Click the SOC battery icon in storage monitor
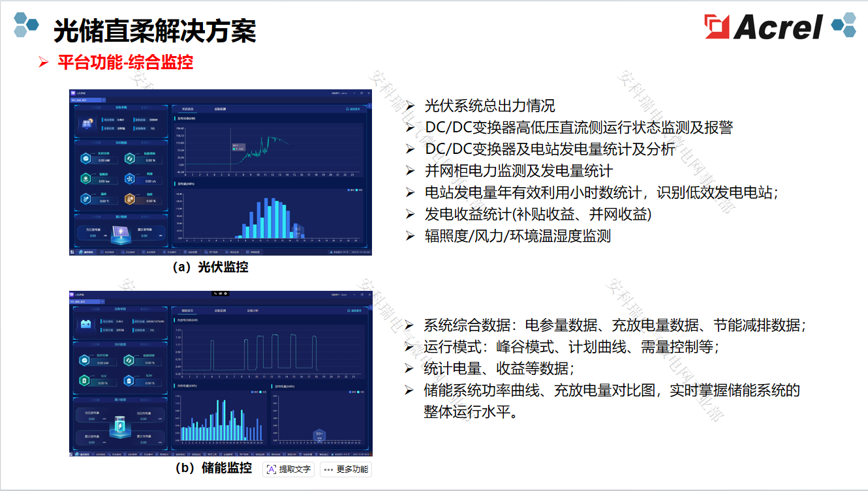The height and width of the screenshot is (491, 868). click(84, 380)
